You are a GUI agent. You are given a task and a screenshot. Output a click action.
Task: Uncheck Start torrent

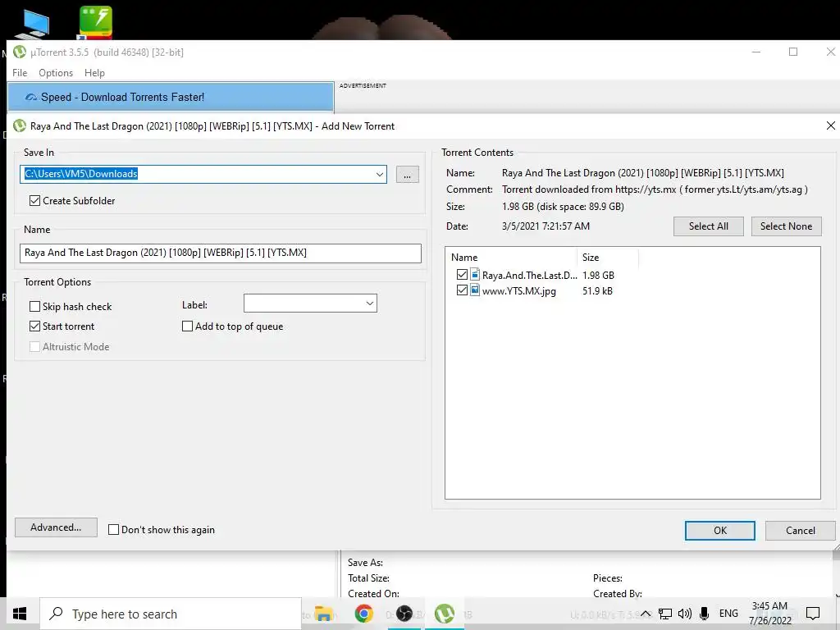(34, 326)
